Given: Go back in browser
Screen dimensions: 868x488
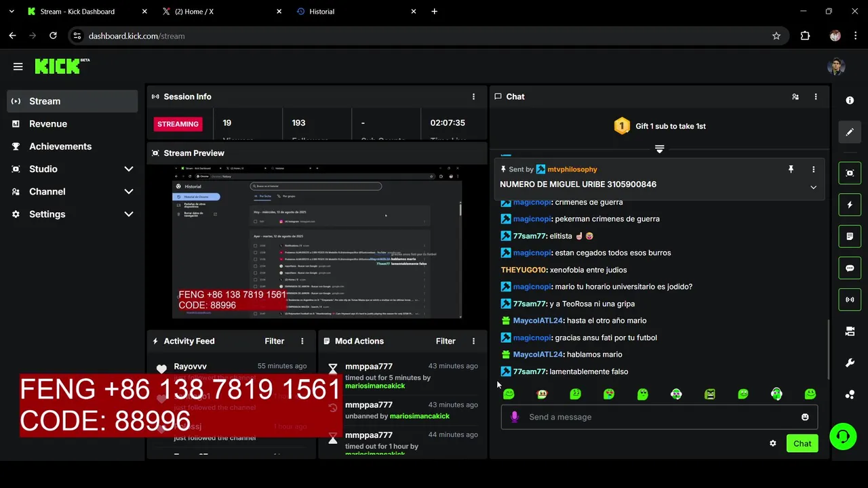Looking at the screenshot, I should tap(12, 36).
